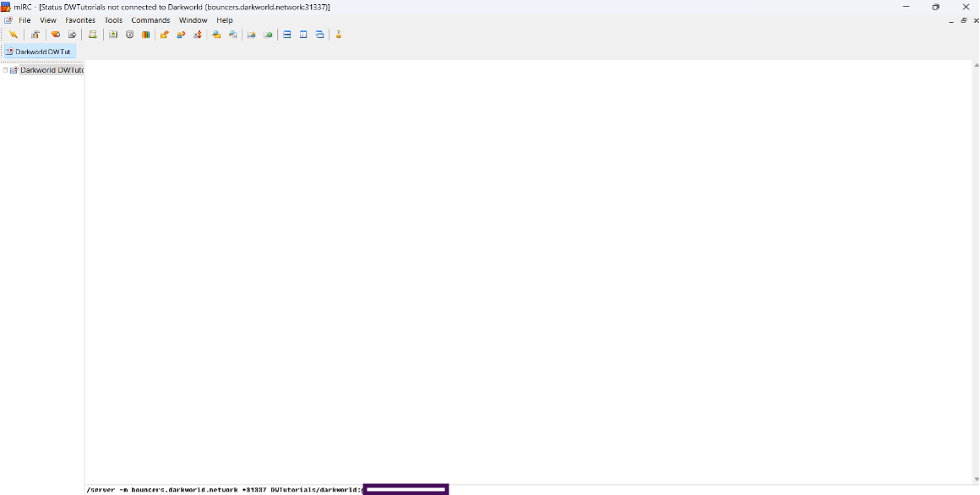Open the File menu
Screen dimensions: 980x495
coord(24,20)
